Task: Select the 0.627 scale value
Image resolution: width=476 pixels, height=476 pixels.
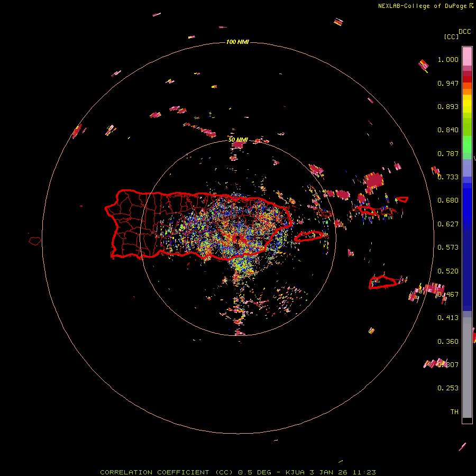Action: point(448,224)
